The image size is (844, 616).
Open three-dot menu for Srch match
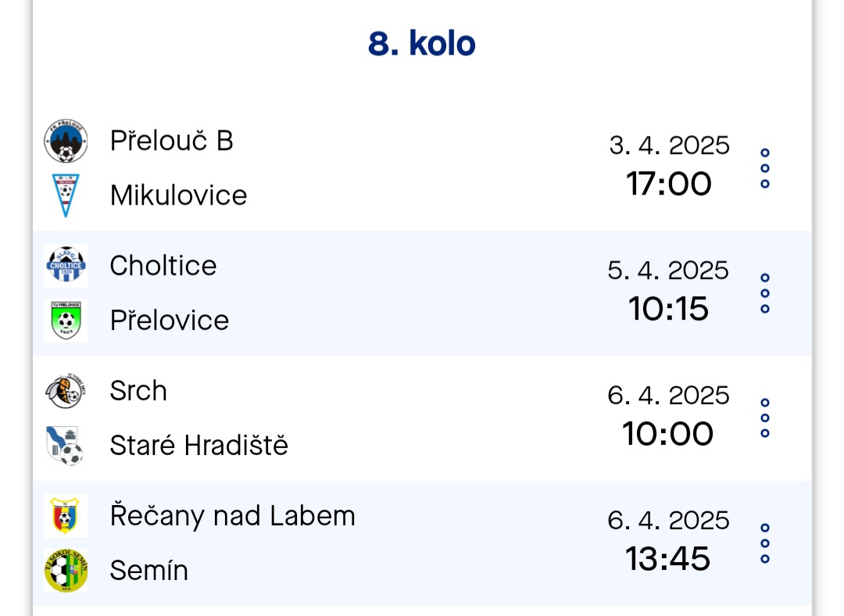(x=765, y=418)
